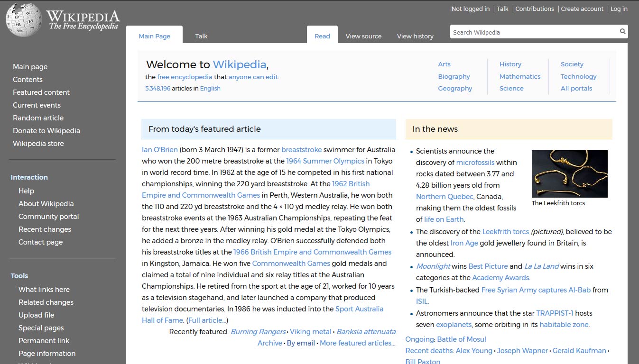Switch to View source
Screen dimensions: 639x364
pyautogui.click(x=363, y=36)
